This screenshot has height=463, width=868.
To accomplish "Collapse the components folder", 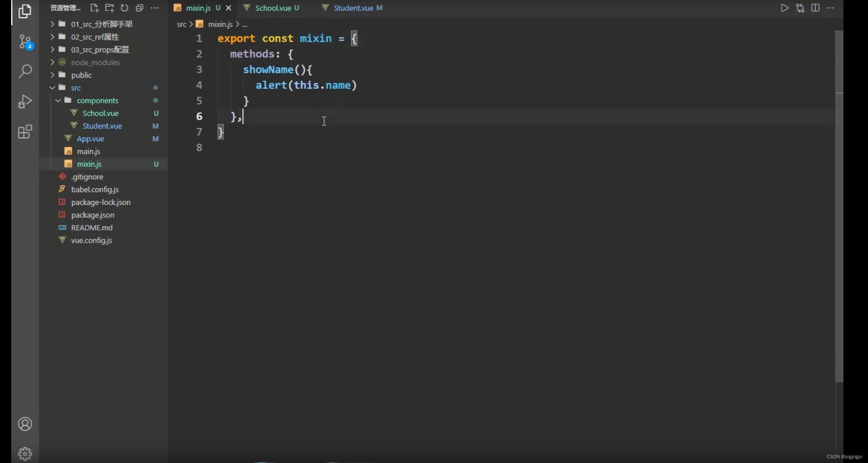I will pos(98,100).
